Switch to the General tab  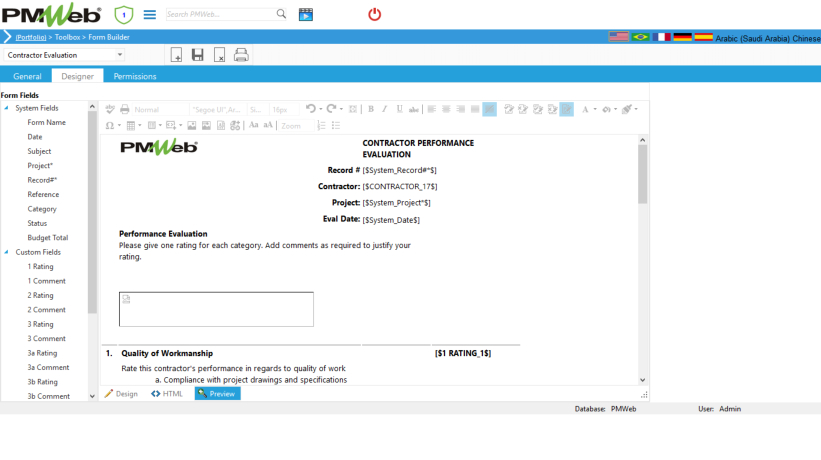[x=27, y=76]
